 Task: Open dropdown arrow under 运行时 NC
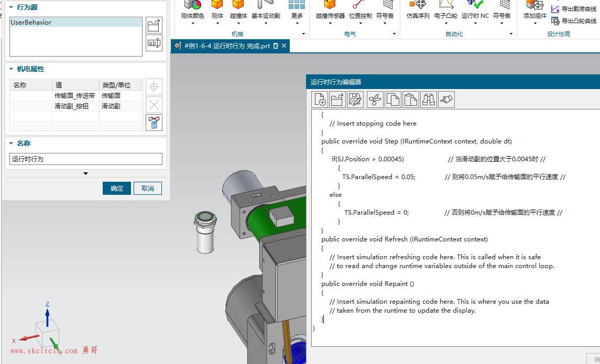tap(475, 24)
